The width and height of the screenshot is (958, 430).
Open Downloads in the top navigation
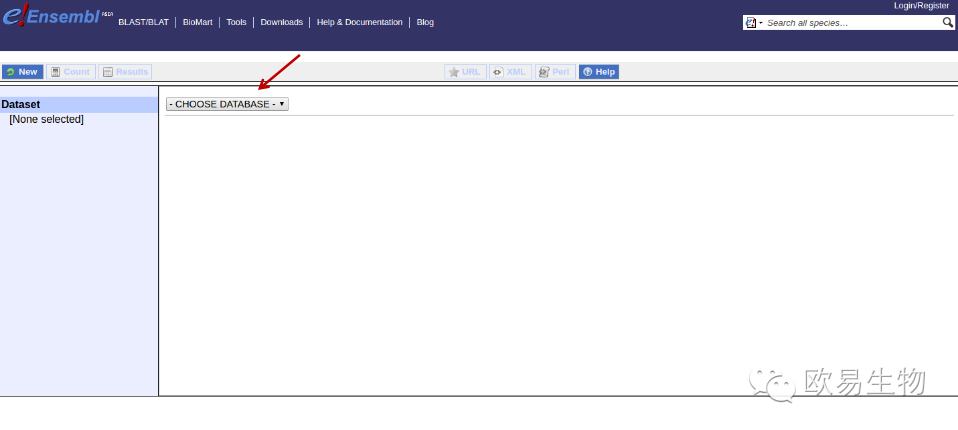(x=281, y=22)
